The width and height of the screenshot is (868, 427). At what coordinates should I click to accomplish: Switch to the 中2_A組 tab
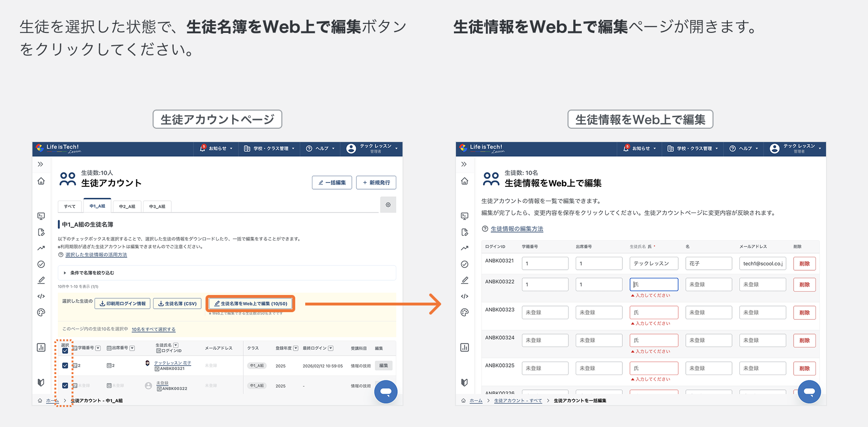(x=127, y=206)
